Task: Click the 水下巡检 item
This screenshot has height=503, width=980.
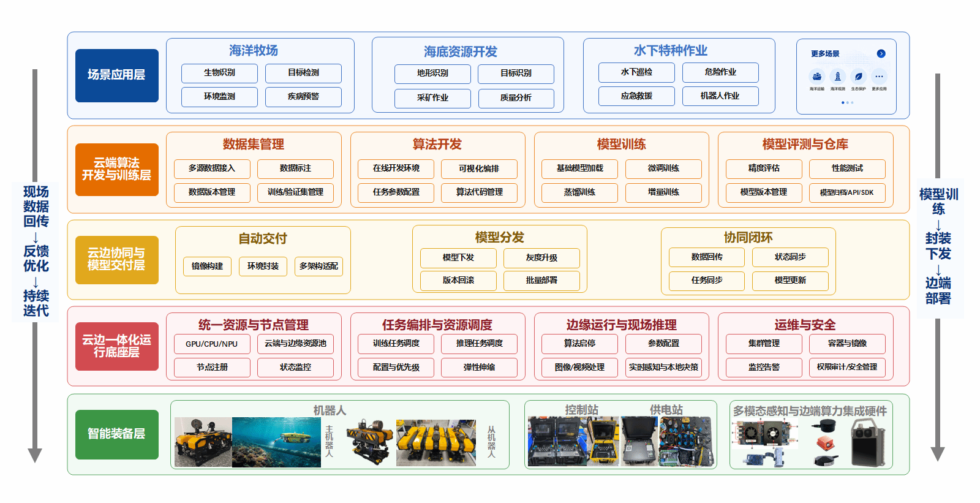Action: [x=636, y=72]
